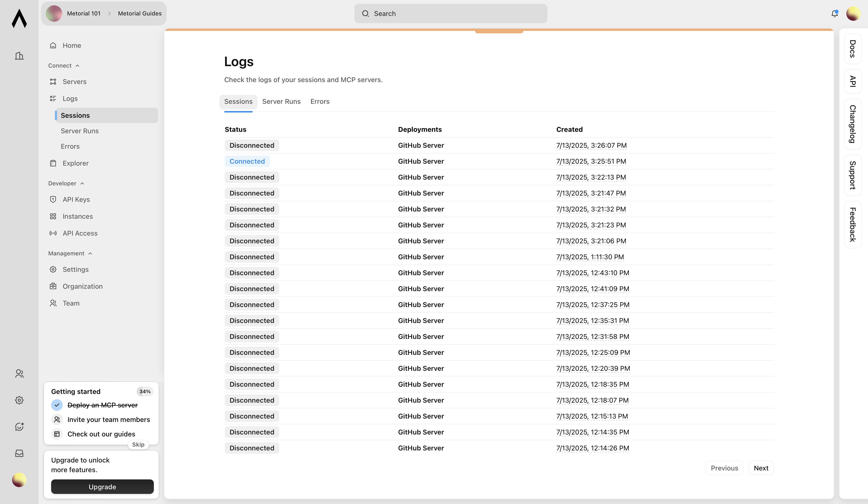Click the Invite your team members item

(108, 420)
